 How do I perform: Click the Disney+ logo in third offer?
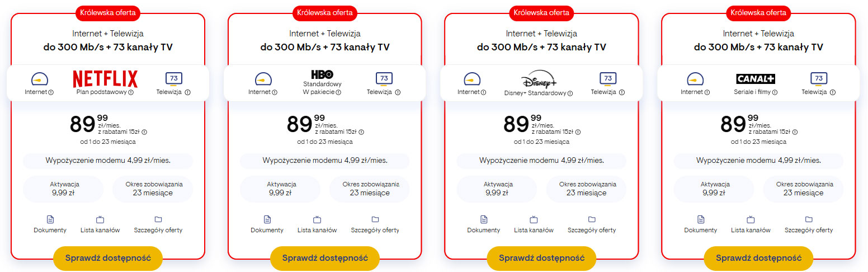tap(539, 79)
